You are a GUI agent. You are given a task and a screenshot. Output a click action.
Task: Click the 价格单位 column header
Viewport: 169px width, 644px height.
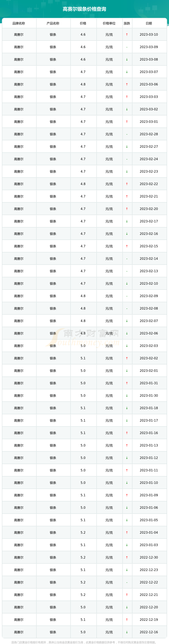109,23
